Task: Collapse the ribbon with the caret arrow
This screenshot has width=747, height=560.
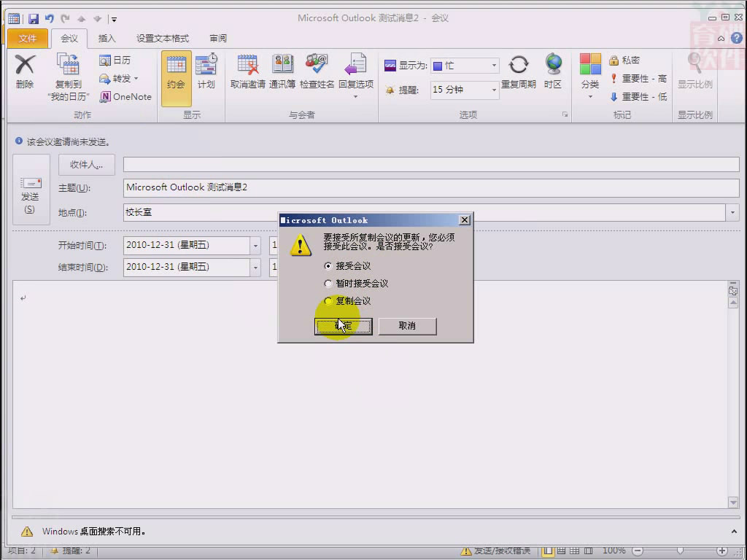Action: click(721, 39)
